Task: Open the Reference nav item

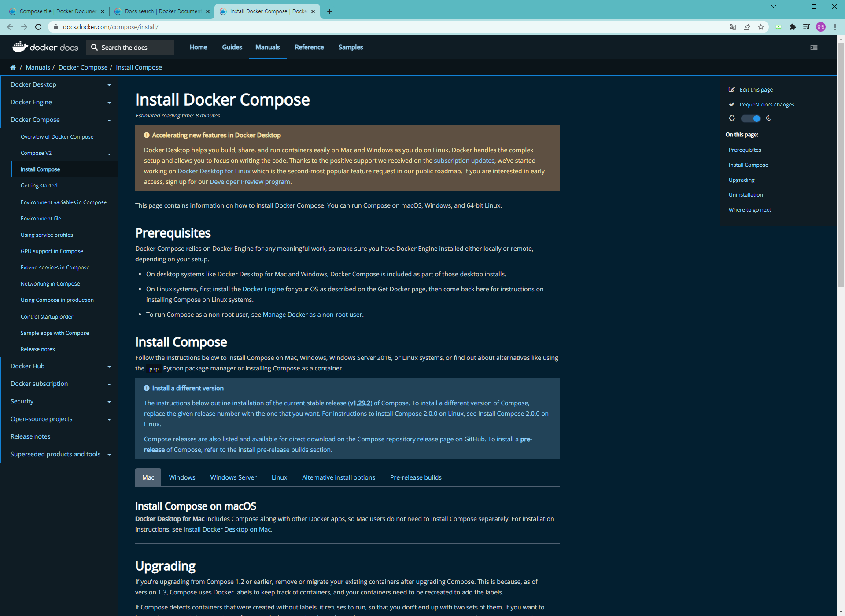Action: (x=309, y=47)
